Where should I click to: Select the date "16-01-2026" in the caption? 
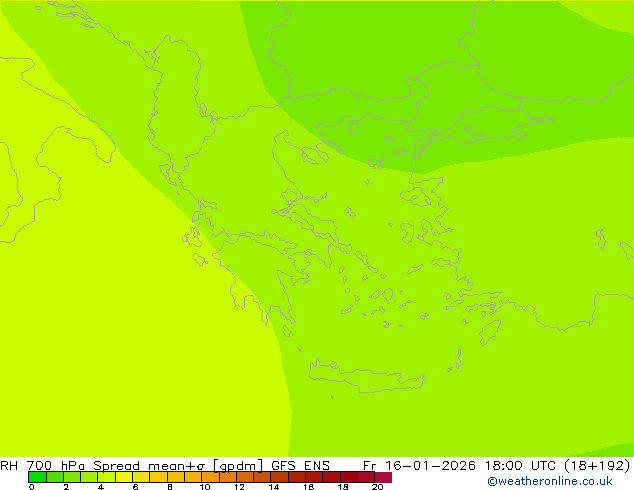coord(430,465)
